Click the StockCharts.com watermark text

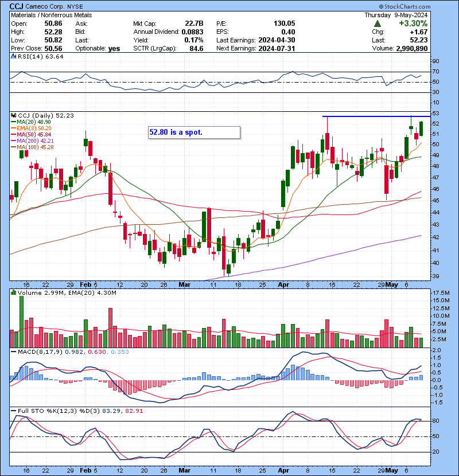[x=404, y=6]
